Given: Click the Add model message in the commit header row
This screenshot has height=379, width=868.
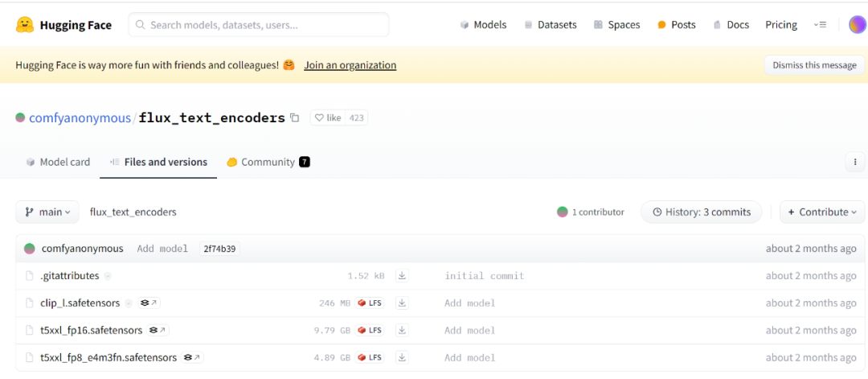Looking at the screenshot, I should pos(162,249).
